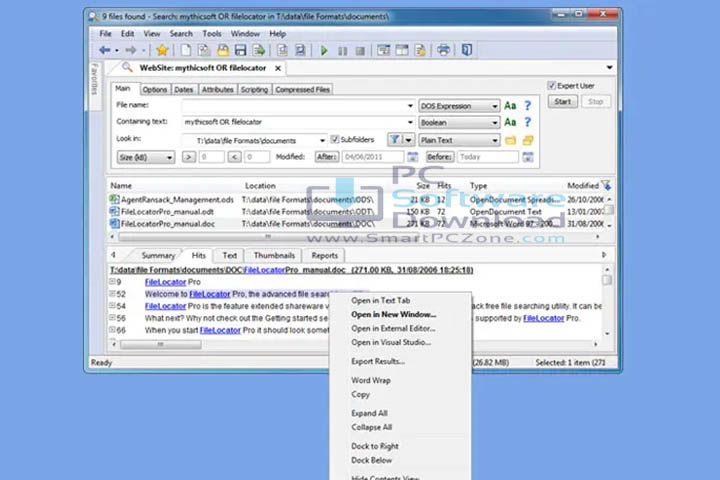Screen dimensions: 720x480
Task: Open the tab list arrow at top right
Action: (609, 68)
